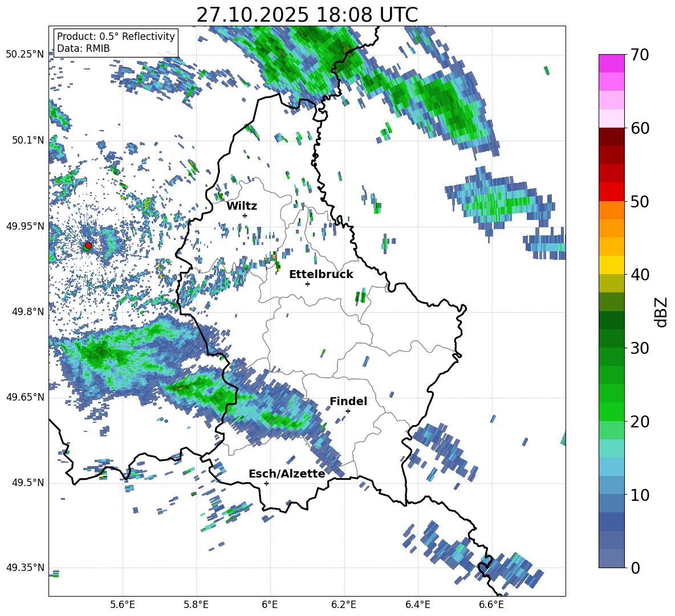Click the 49.65°N latitude label

(x=25, y=398)
